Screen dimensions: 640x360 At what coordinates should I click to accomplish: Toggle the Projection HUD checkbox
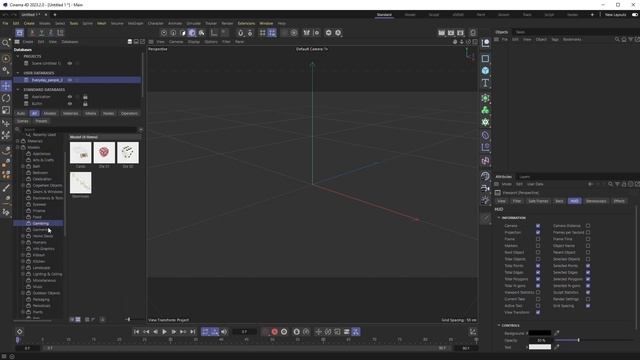(x=538, y=232)
